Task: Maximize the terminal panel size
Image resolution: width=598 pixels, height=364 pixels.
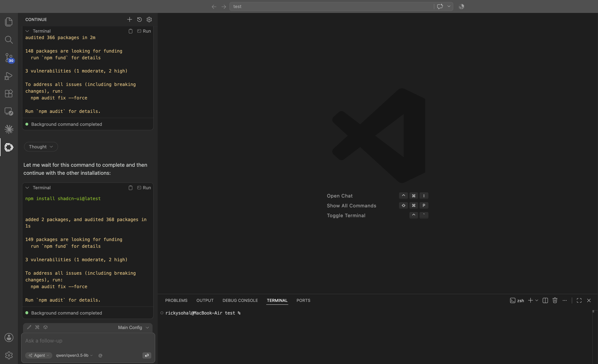Action: click(579, 300)
